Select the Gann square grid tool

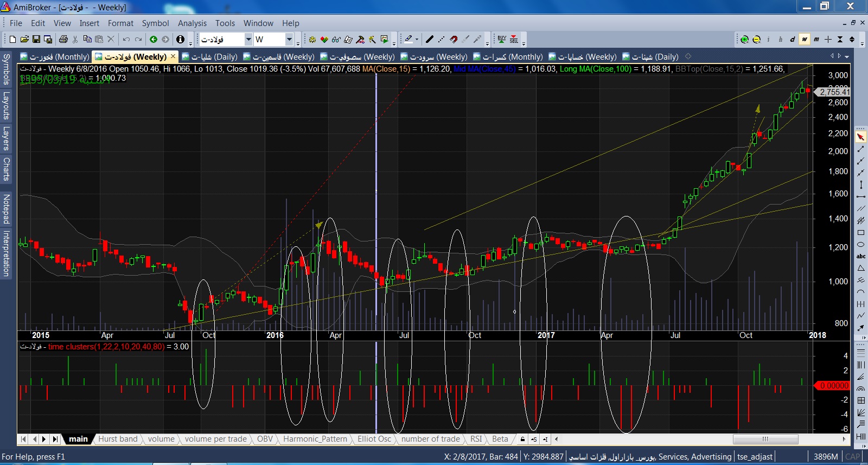click(x=861, y=400)
